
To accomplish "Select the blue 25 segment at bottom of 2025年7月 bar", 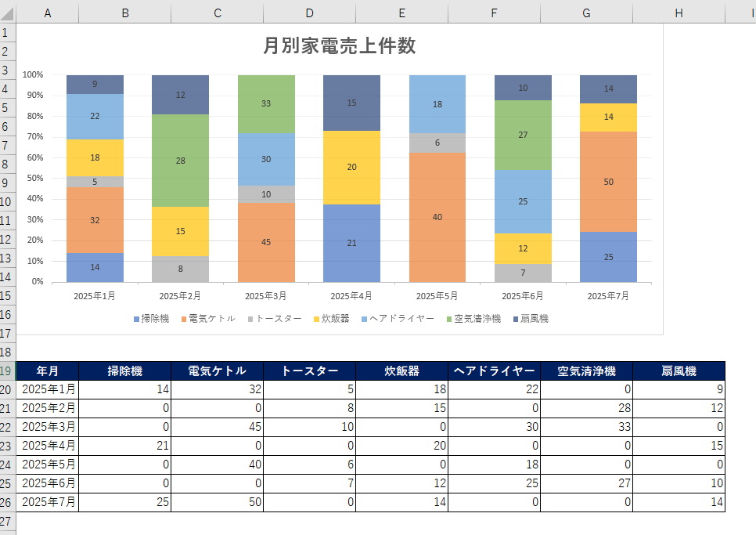I will click(x=608, y=257).
